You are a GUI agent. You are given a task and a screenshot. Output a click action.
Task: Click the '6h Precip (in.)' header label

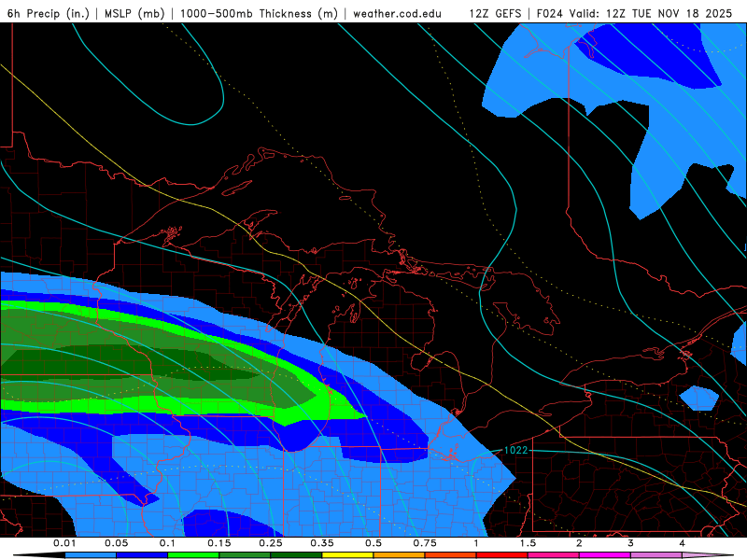click(49, 13)
